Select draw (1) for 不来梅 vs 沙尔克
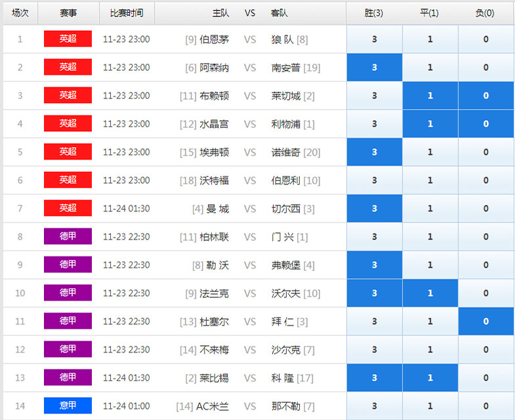The height and width of the screenshot is (420, 515). [430, 350]
